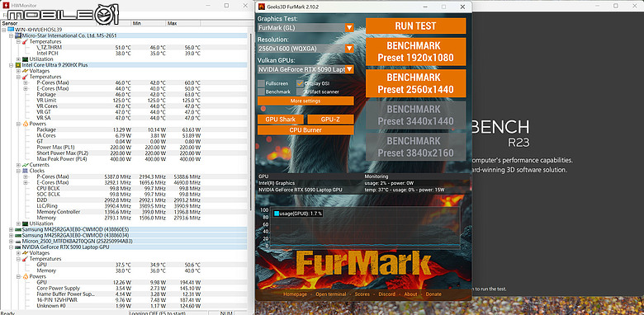Click the Min column header

(x=149, y=23)
